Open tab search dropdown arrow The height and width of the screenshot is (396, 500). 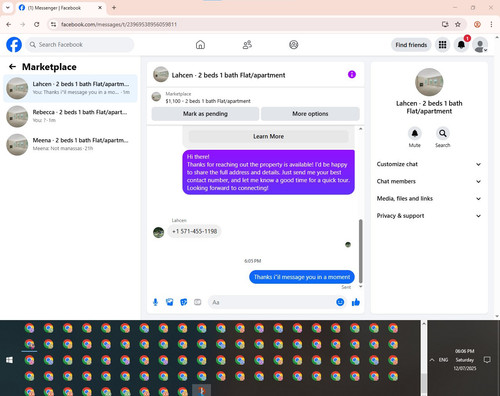click(x=8, y=7)
